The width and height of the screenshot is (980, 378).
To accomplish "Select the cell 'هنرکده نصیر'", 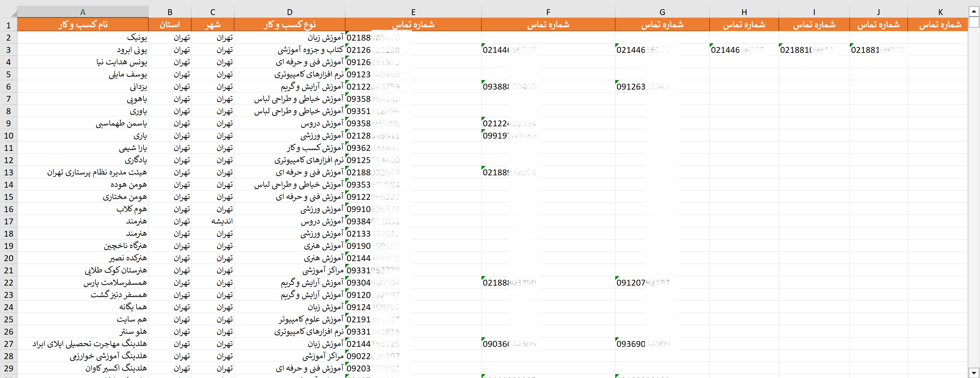I will point(82,258).
